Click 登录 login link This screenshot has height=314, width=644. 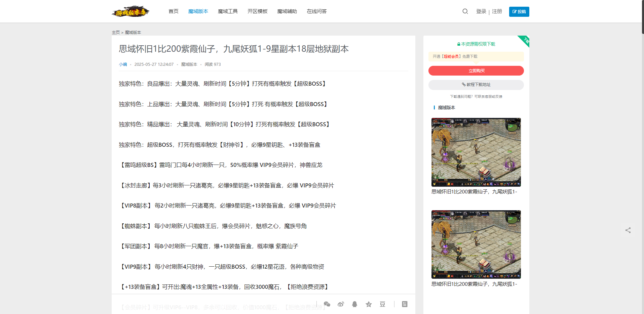tap(481, 11)
